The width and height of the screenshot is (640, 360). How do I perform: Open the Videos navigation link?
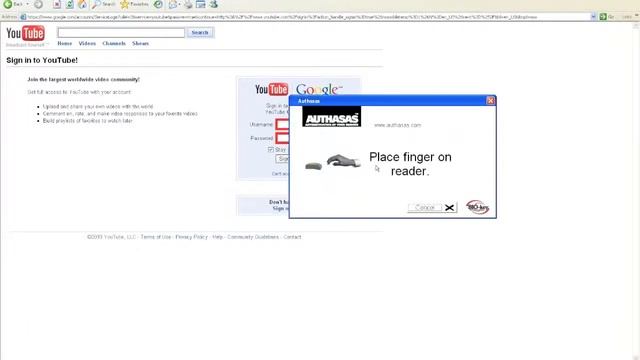click(x=87, y=43)
